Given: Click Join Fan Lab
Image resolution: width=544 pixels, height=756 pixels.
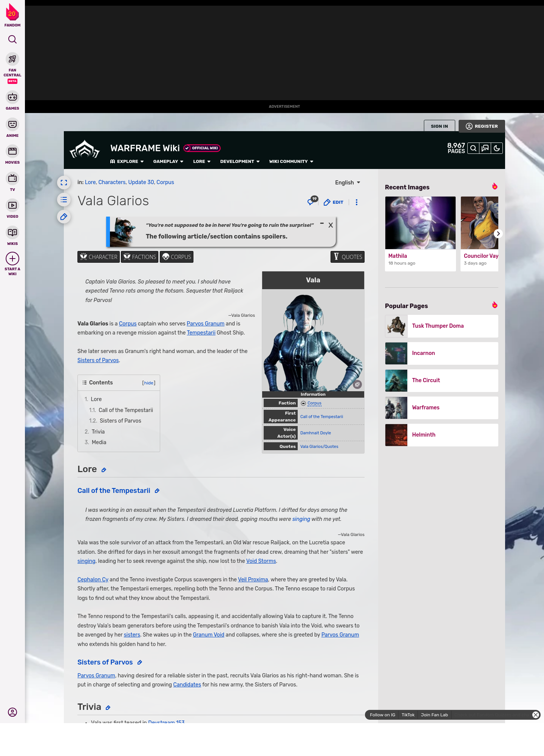Looking at the screenshot, I should click(434, 715).
